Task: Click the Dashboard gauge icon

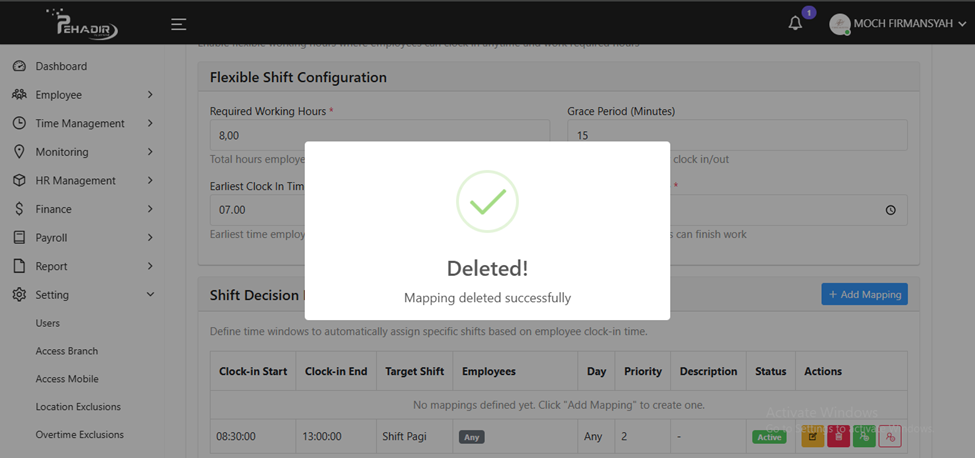Action: tap(19, 66)
